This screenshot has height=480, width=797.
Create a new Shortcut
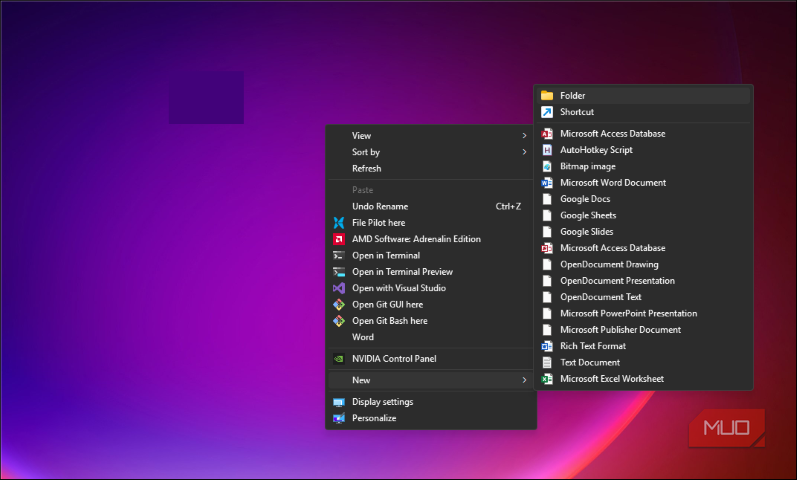point(643,112)
